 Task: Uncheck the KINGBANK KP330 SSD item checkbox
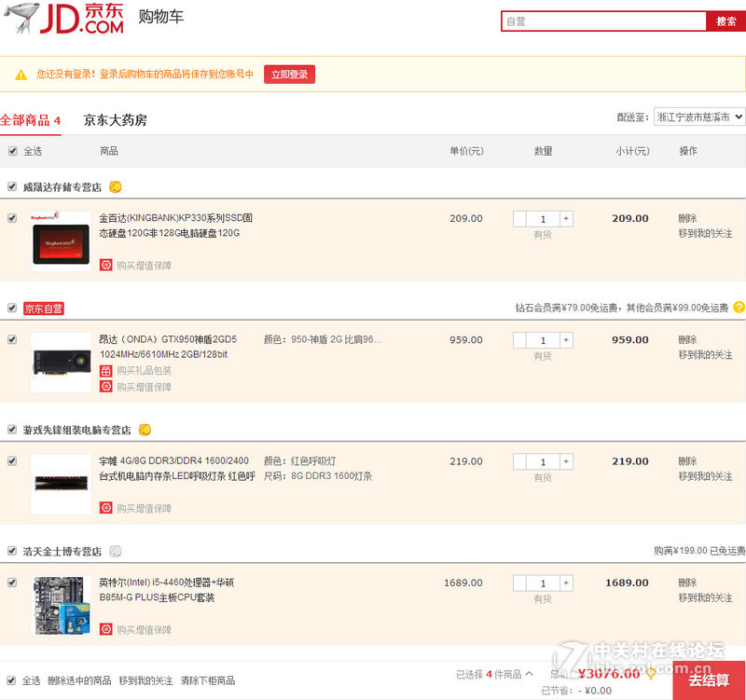[12, 218]
